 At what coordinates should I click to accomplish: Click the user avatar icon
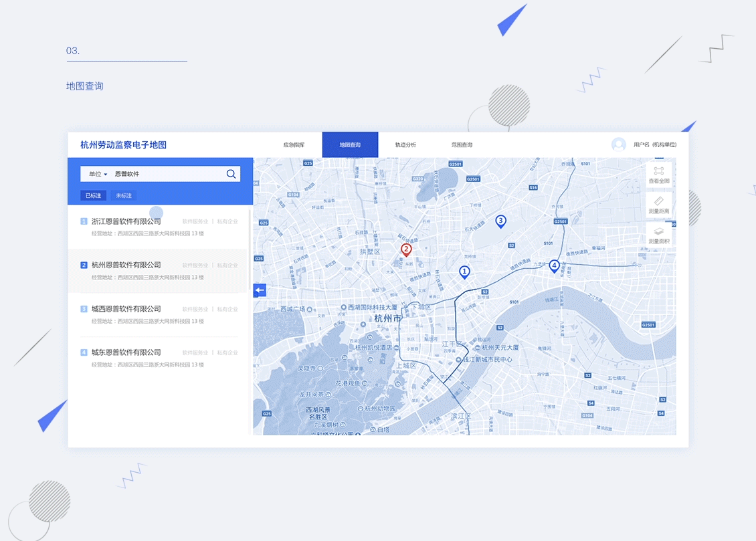click(x=619, y=144)
